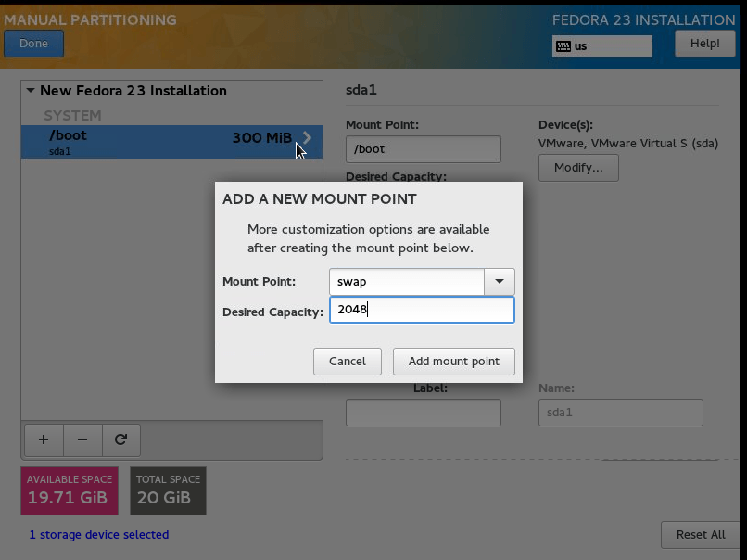
Task: Click the Name field showing sda1
Action: (x=621, y=413)
